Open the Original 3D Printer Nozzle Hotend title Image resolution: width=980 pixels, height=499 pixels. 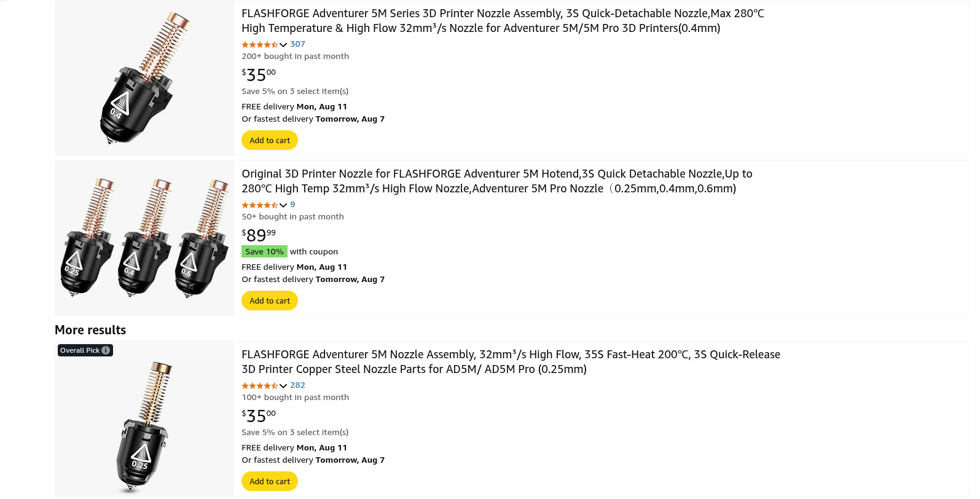tap(497, 181)
